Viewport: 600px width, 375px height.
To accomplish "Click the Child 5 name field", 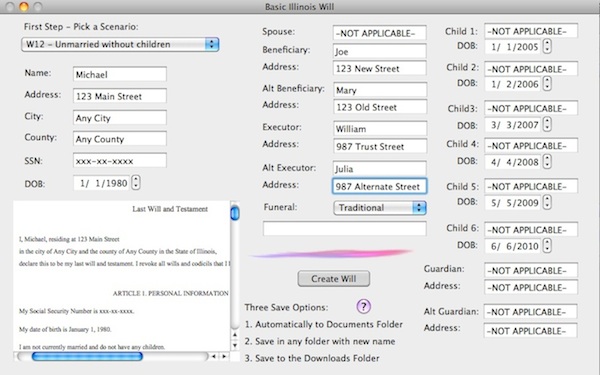I will [531, 186].
